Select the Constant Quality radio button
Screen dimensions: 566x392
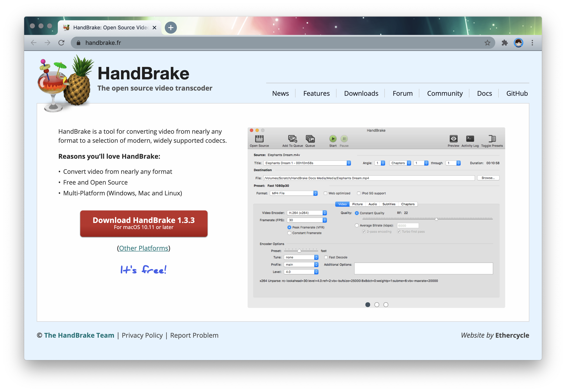357,213
